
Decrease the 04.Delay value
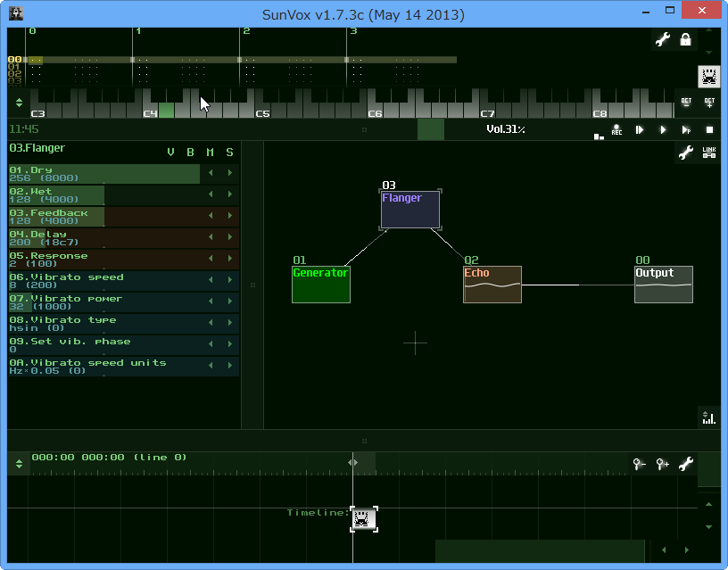211,236
